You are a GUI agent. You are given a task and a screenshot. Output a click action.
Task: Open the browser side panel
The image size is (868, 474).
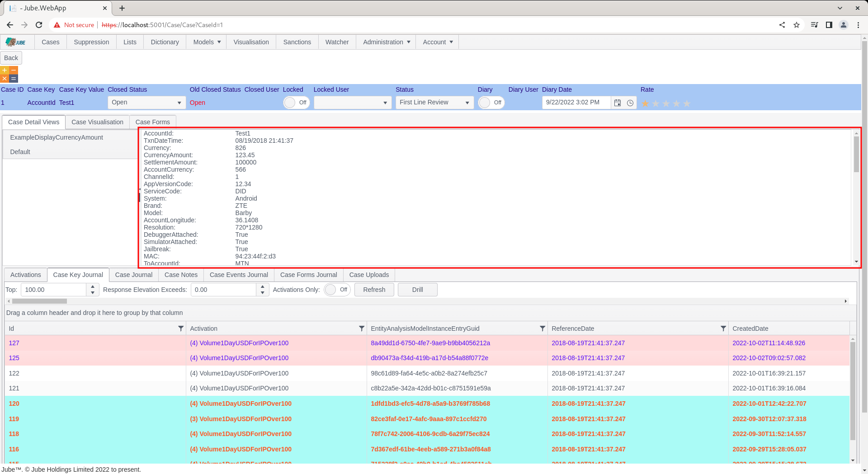click(x=829, y=25)
